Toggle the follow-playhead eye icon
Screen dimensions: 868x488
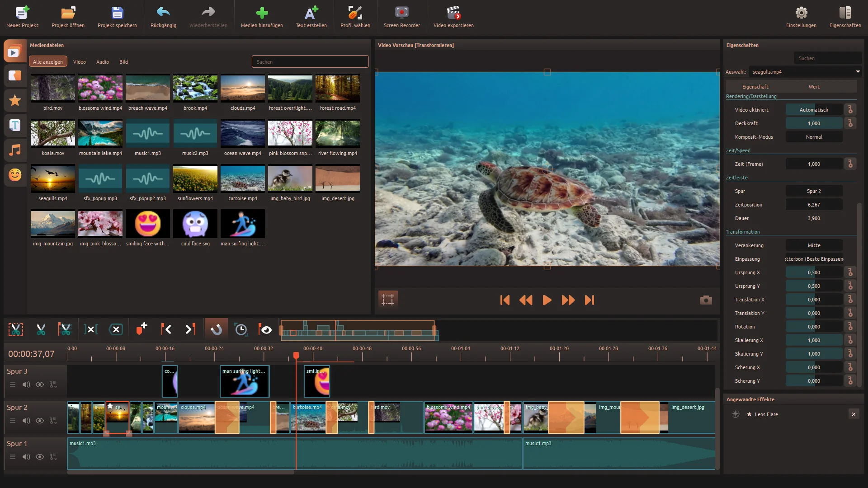click(265, 329)
